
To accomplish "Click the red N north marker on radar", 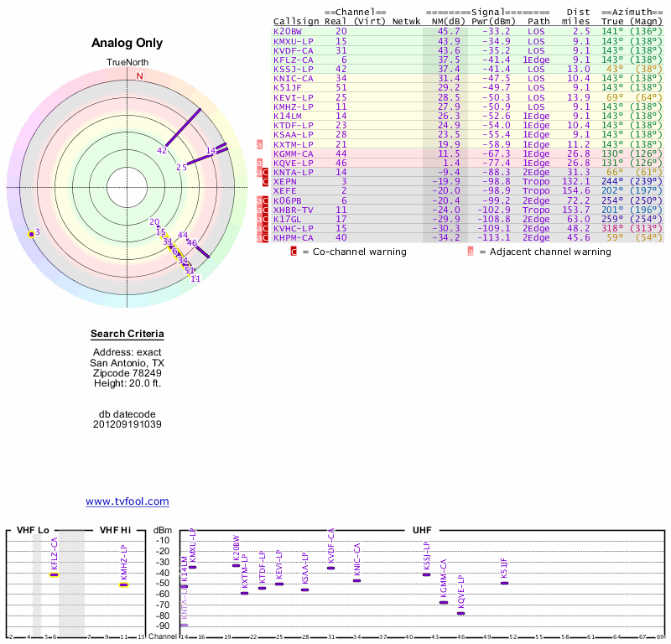I will [x=140, y=76].
